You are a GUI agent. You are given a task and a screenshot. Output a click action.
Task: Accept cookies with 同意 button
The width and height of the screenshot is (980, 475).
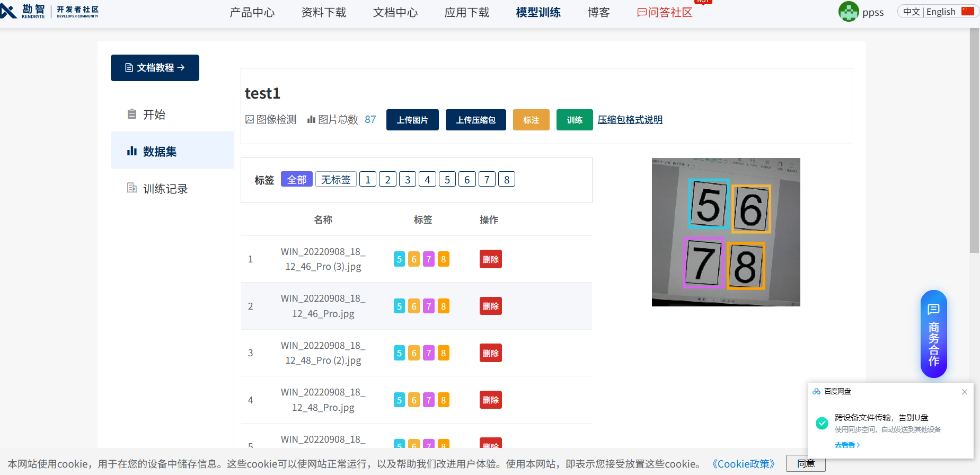pyautogui.click(x=806, y=464)
